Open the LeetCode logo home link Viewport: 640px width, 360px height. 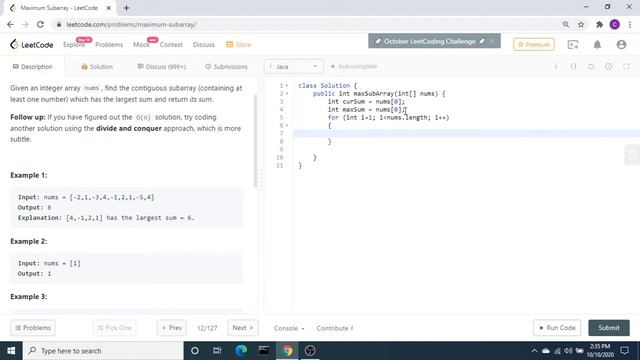click(x=31, y=44)
